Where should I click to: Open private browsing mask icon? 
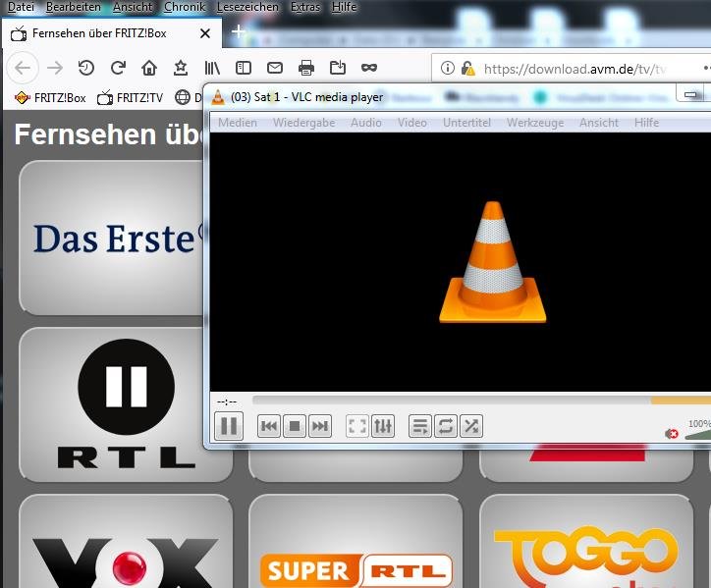[369, 68]
